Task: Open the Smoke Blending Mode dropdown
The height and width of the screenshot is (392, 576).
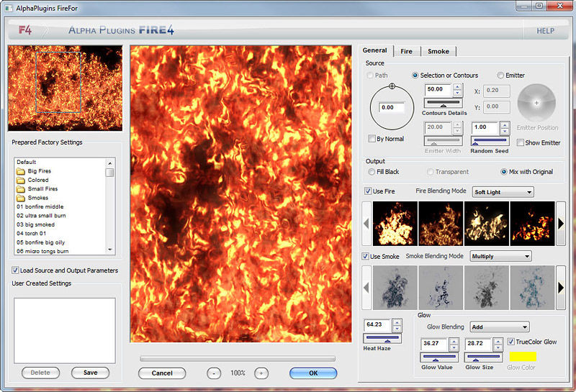Action: (x=500, y=256)
